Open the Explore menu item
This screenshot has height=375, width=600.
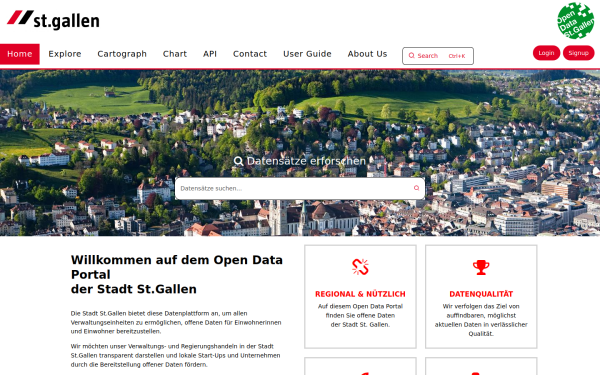(65, 54)
